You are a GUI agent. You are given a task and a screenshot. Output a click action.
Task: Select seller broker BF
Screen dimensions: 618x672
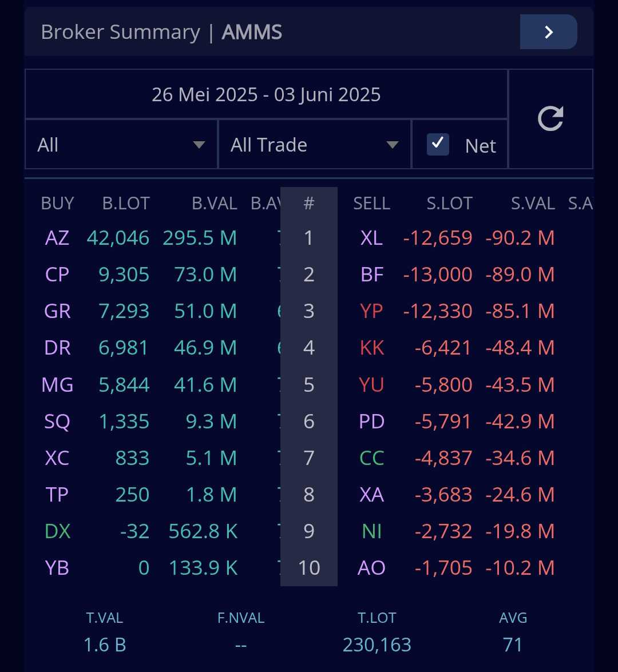pyautogui.click(x=371, y=275)
